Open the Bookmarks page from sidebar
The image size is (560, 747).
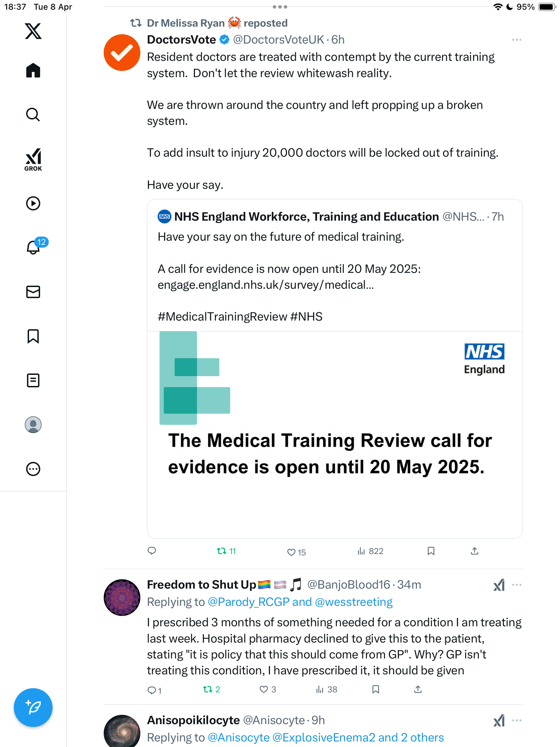click(x=33, y=336)
